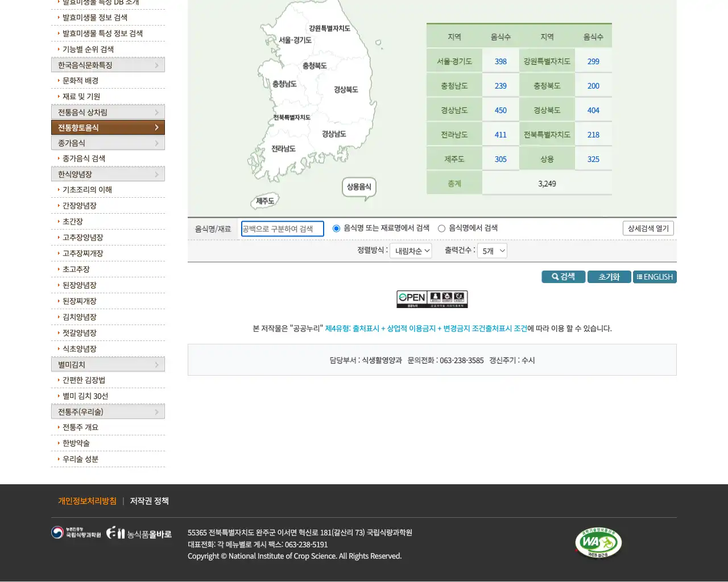728x582 pixels.
Task: Expand the 한식양념장 sidebar section
Action: [x=107, y=173]
